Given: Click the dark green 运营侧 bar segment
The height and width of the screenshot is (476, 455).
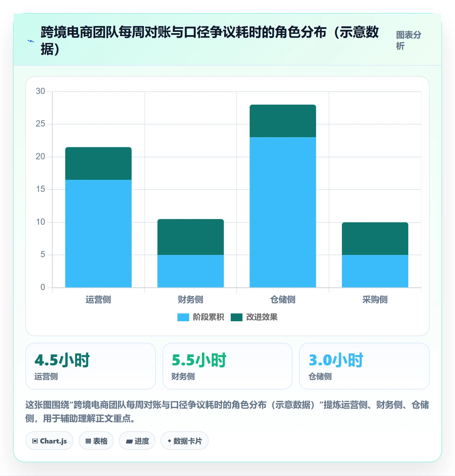Looking at the screenshot, I should point(98,164).
